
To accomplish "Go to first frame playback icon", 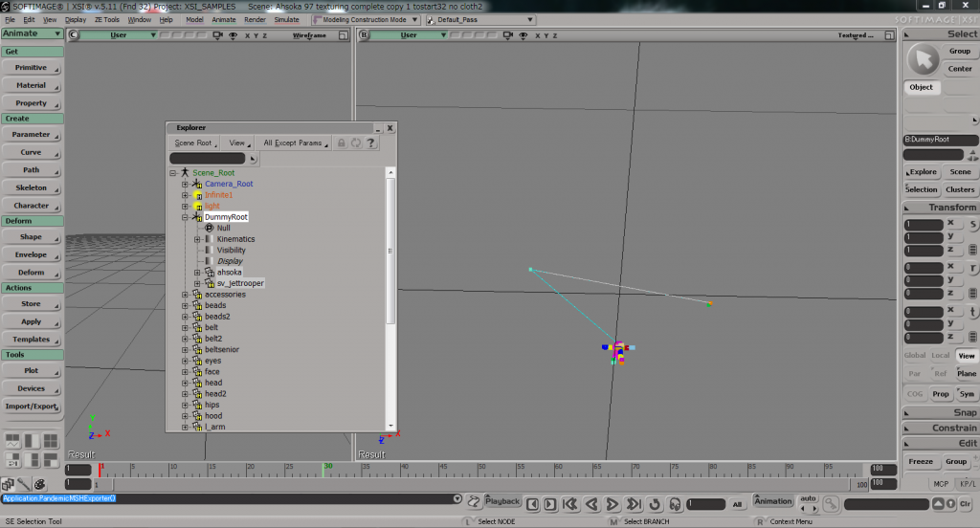I will (570, 504).
